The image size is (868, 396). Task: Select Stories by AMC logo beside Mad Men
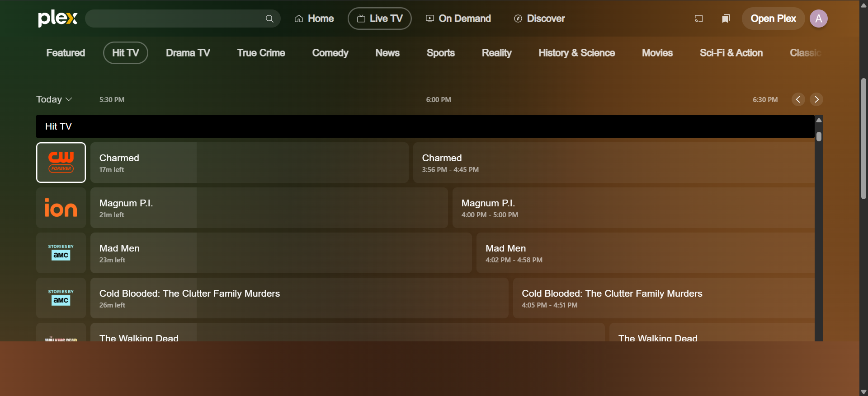(61, 253)
